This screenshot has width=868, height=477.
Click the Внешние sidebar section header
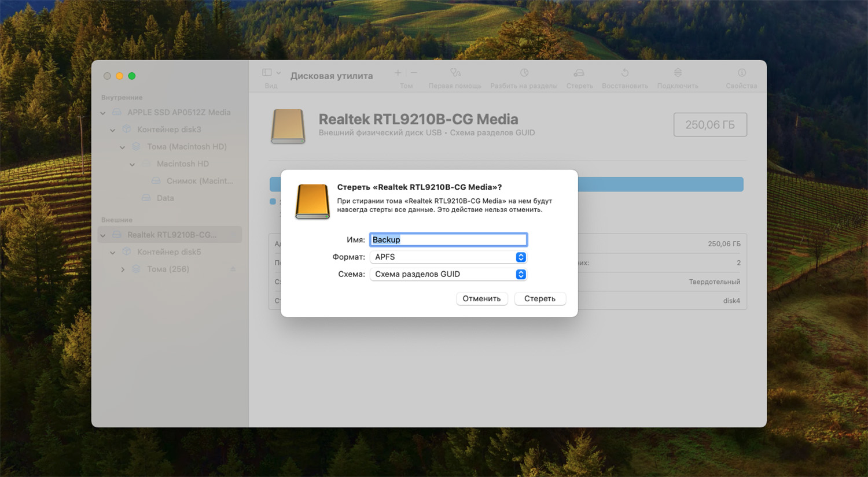117,220
